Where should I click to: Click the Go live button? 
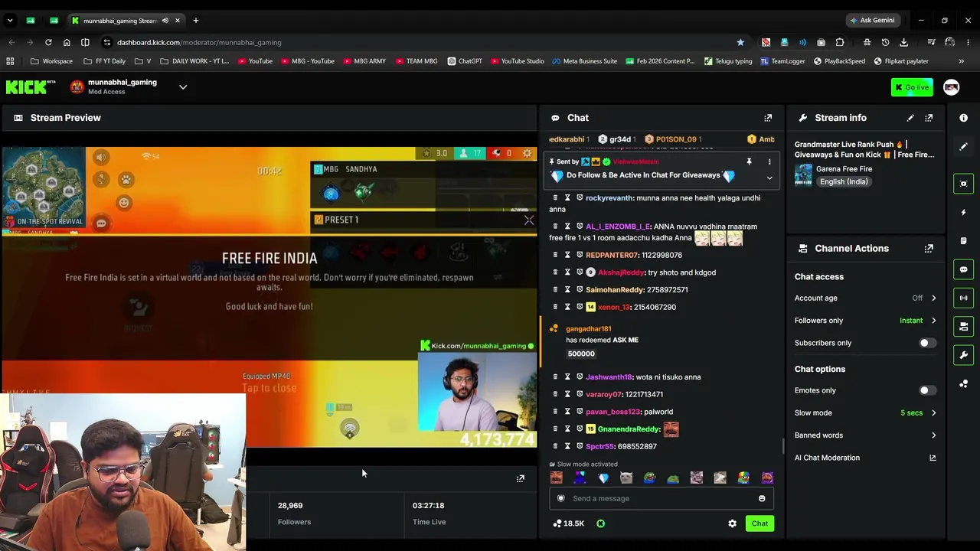(x=912, y=87)
